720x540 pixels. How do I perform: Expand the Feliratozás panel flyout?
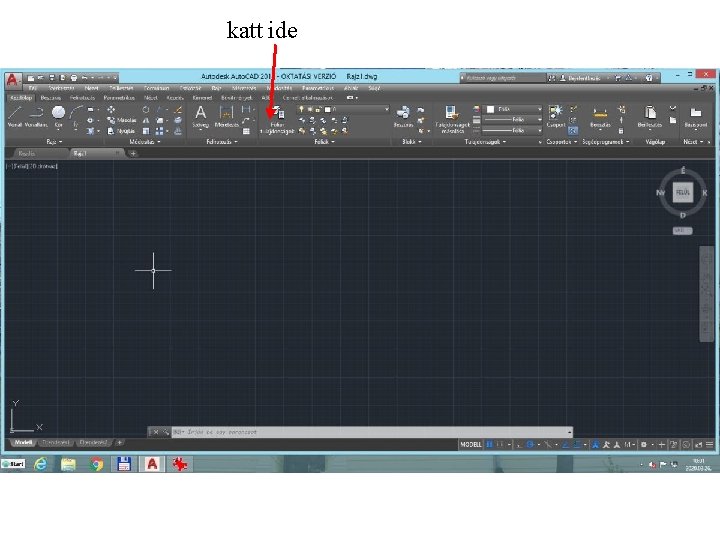tap(222, 142)
